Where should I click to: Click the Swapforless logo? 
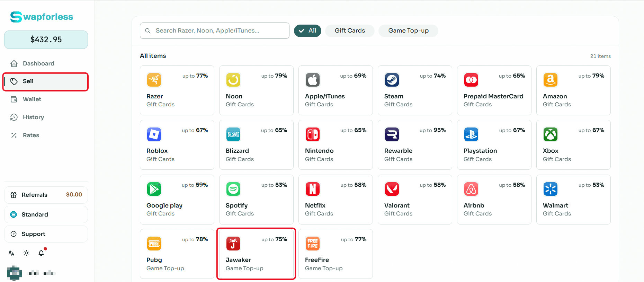42,17
